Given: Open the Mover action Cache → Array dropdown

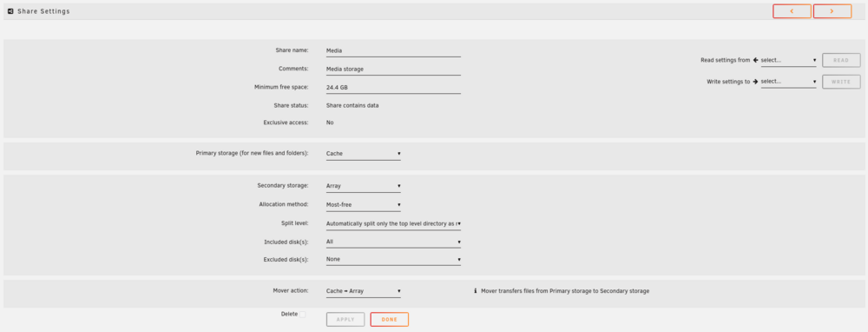Looking at the screenshot, I should 363,291.
